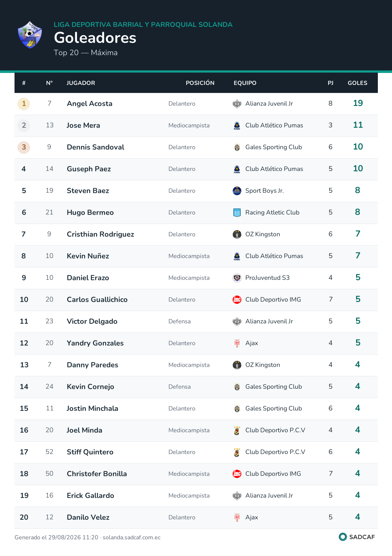Click Angel Acosta's 19 goals value
Viewport: 392px width, 556px height.
point(358,103)
